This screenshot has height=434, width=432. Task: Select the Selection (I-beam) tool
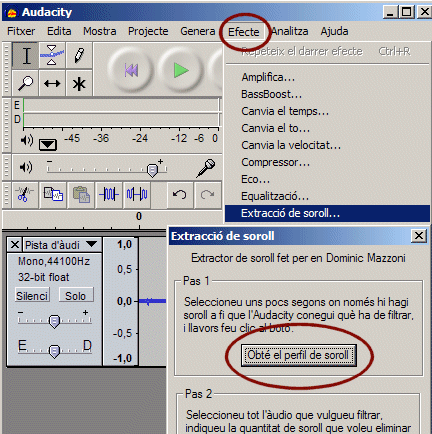click(26, 56)
